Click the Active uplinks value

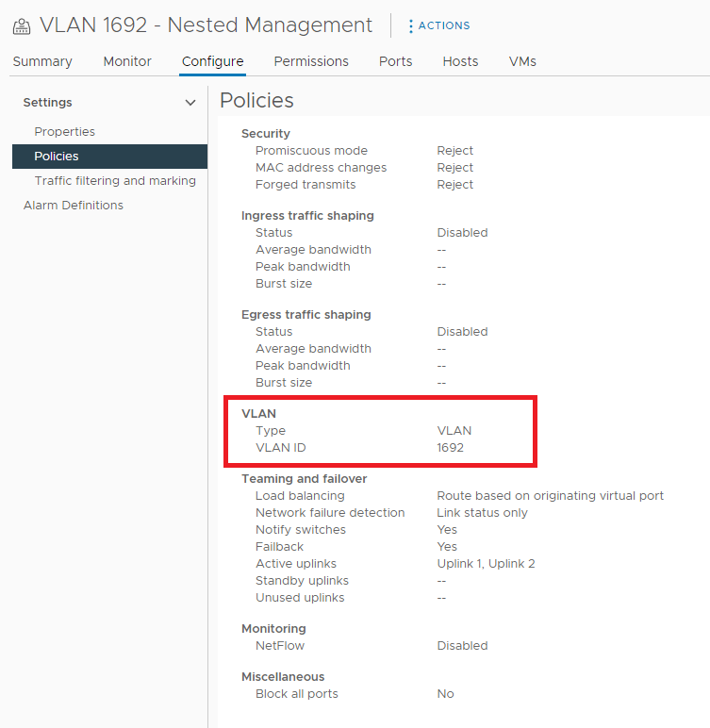tap(486, 564)
